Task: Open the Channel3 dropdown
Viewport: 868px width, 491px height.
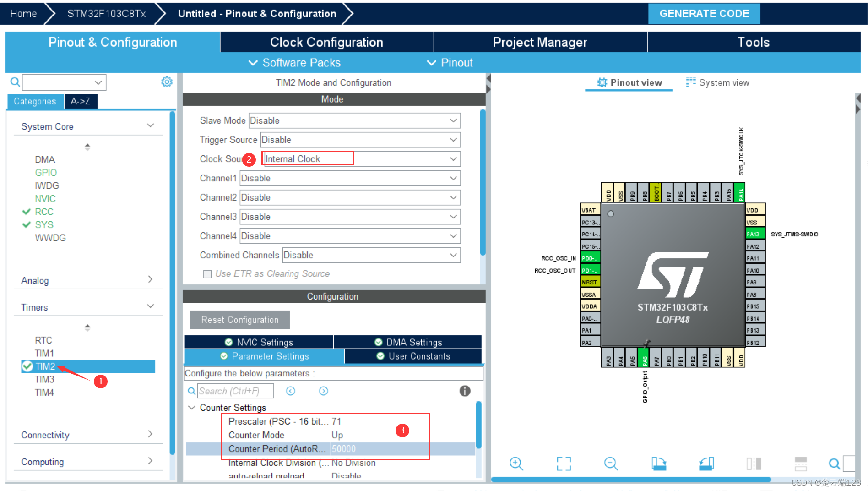Action: [x=350, y=217]
